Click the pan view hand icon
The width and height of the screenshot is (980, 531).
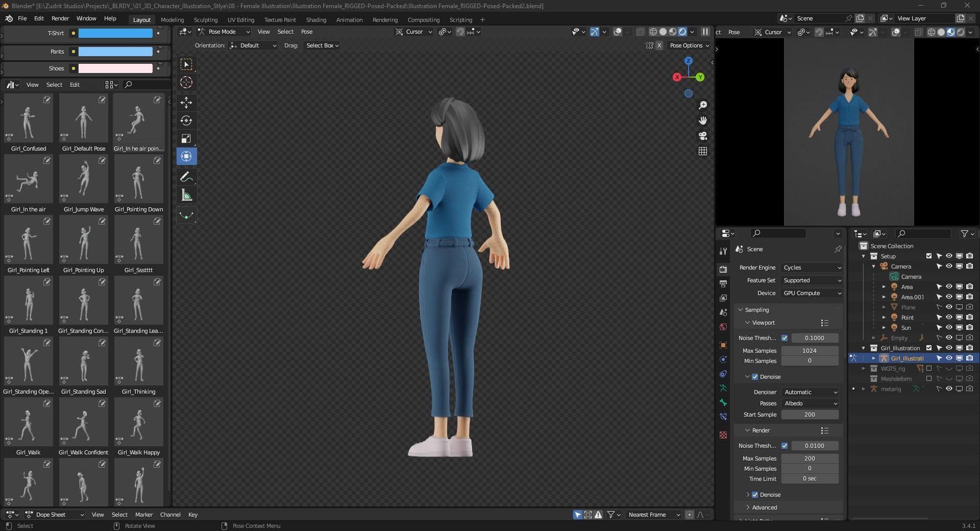click(x=703, y=120)
